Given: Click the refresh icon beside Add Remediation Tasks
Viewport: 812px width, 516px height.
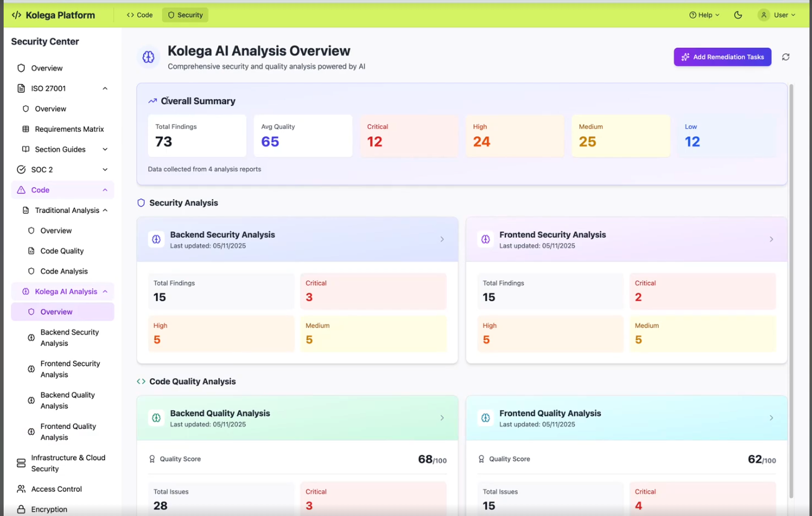Looking at the screenshot, I should [x=785, y=56].
